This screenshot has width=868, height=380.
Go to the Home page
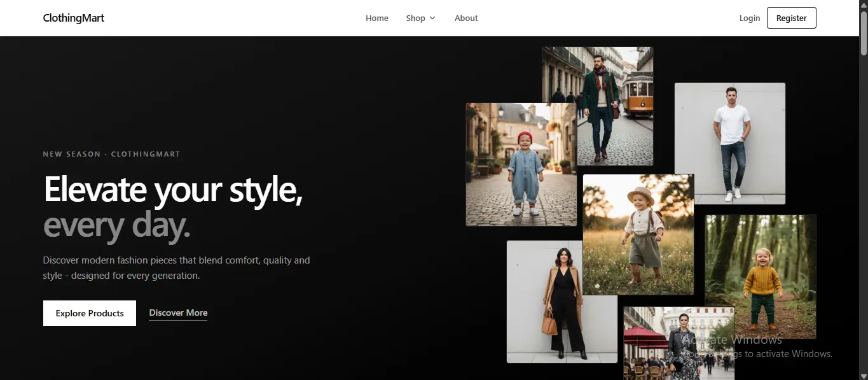[x=377, y=18]
